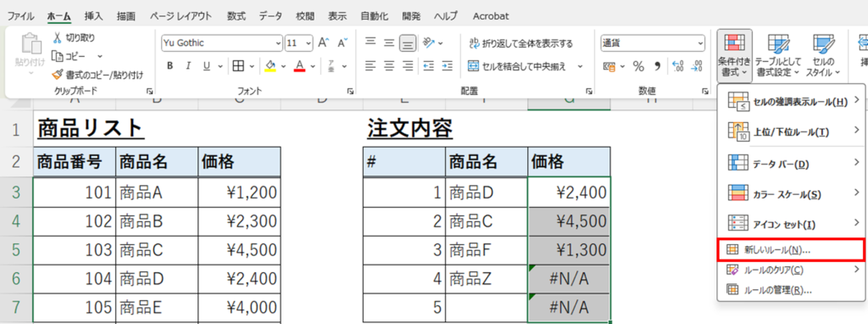Image resolution: width=868 pixels, height=324 pixels.
Task: Open カラー スケール(S) submenu
Action: click(x=790, y=194)
